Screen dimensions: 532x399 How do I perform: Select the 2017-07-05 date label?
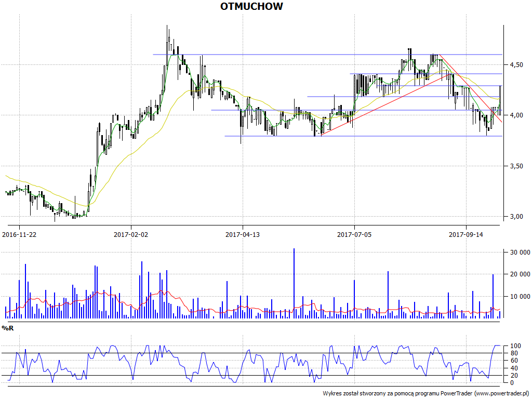354,234
